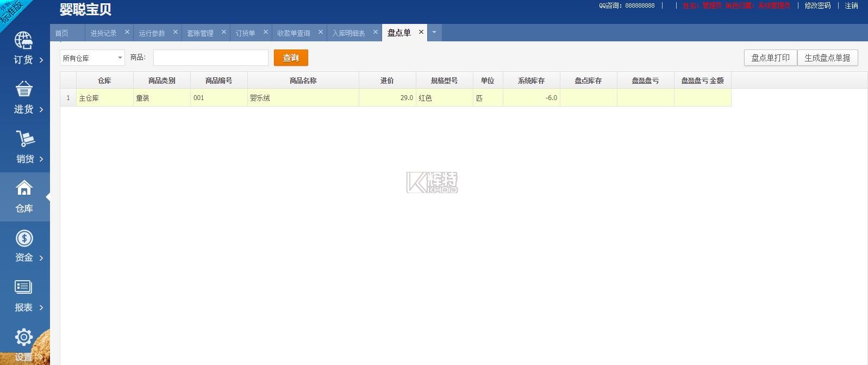The height and width of the screenshot is (365, 868).
Task: Click the 生成盘点单据 button
Action: coord(827,58)
